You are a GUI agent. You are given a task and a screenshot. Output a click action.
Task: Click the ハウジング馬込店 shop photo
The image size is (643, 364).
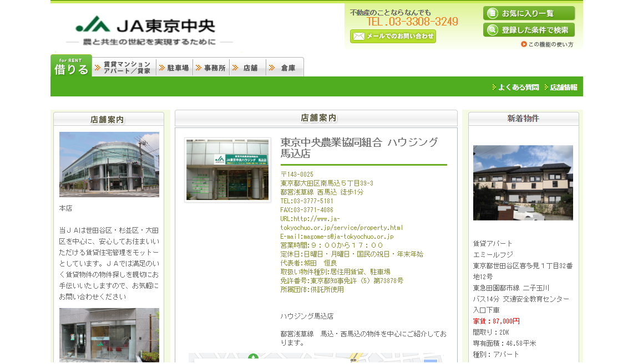tap(227, 170)
